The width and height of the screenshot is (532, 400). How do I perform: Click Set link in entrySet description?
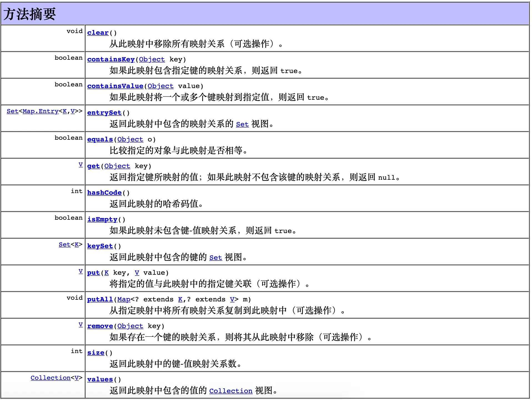tap(242, 124)
